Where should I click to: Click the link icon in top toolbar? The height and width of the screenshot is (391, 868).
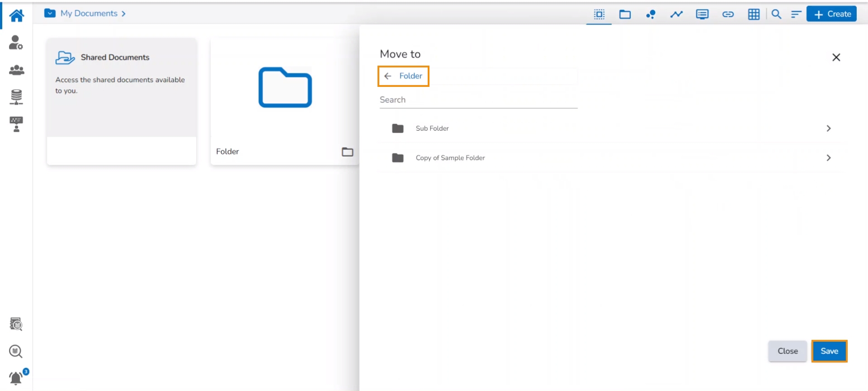(728, 14)
